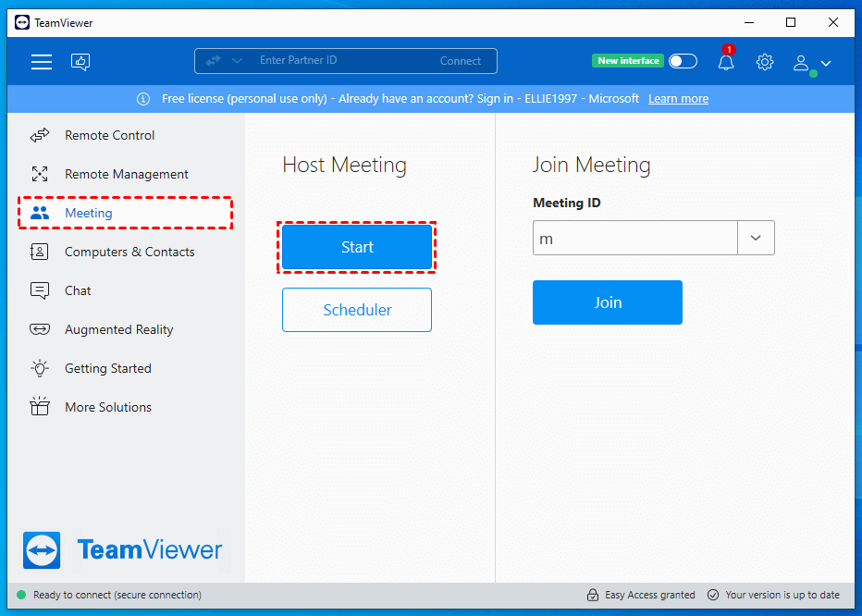862x616 pixels.
Task: Click the Remote Control arrows icon
Action: tap(40, 136)
